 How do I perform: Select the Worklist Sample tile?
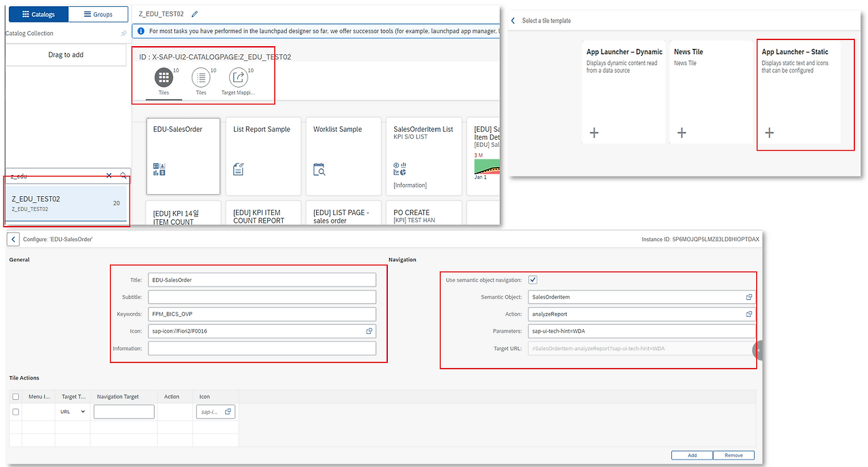pyautogui.click(x=344, y=157)
